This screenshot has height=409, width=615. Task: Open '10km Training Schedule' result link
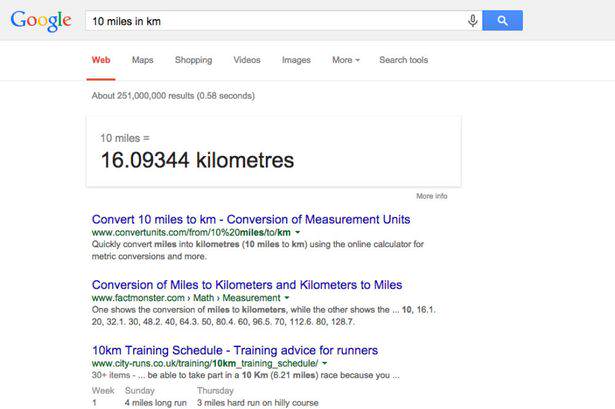coord(234,350)
